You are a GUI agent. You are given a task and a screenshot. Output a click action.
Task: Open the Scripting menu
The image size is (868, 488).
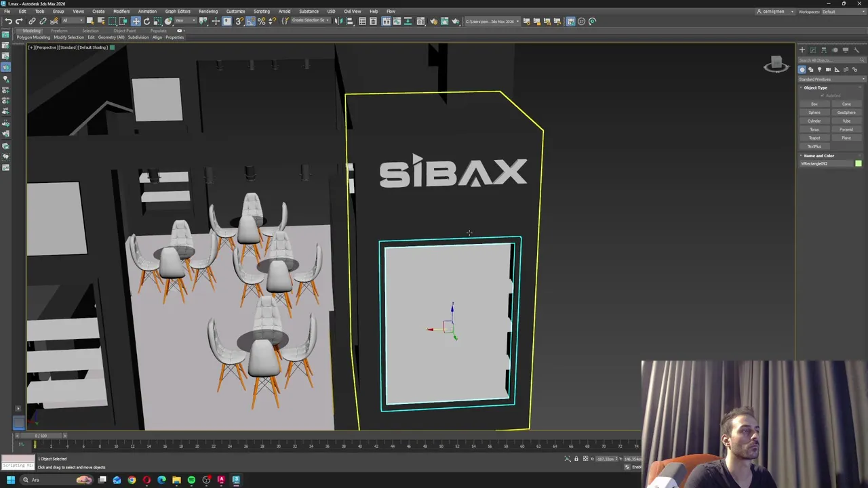pos(261,12)
